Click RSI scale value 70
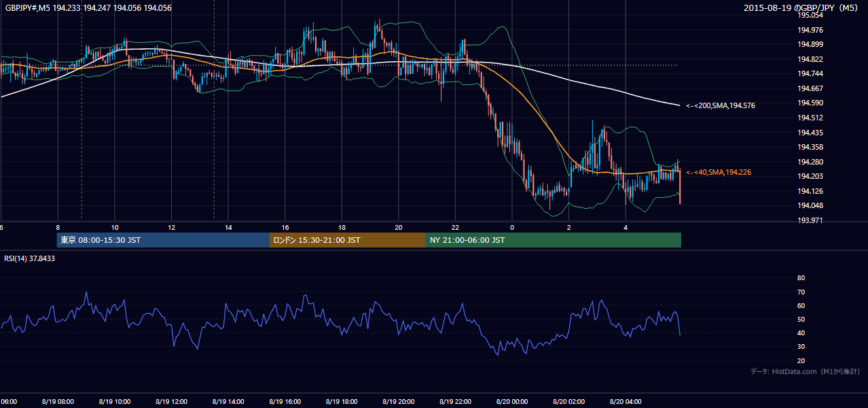The image size is (868, 408). 801,292
